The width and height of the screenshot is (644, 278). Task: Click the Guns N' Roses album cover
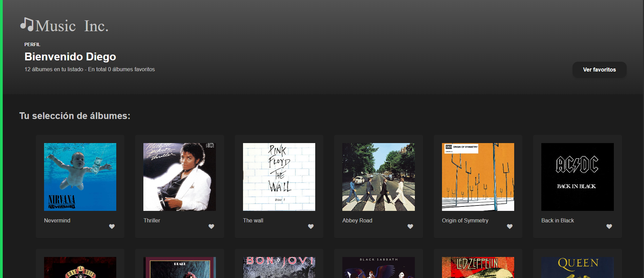(80, 267)
